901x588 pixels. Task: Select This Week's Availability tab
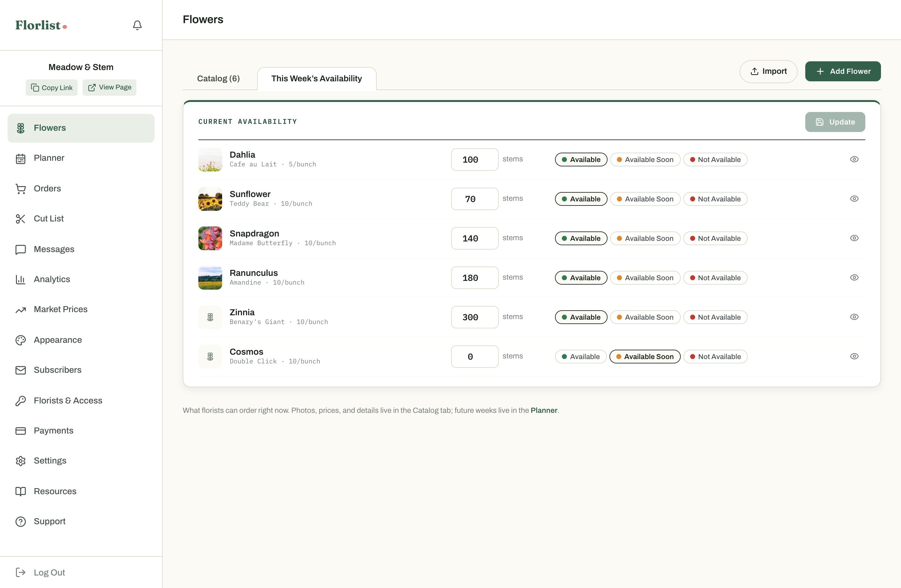coord(317,78)
